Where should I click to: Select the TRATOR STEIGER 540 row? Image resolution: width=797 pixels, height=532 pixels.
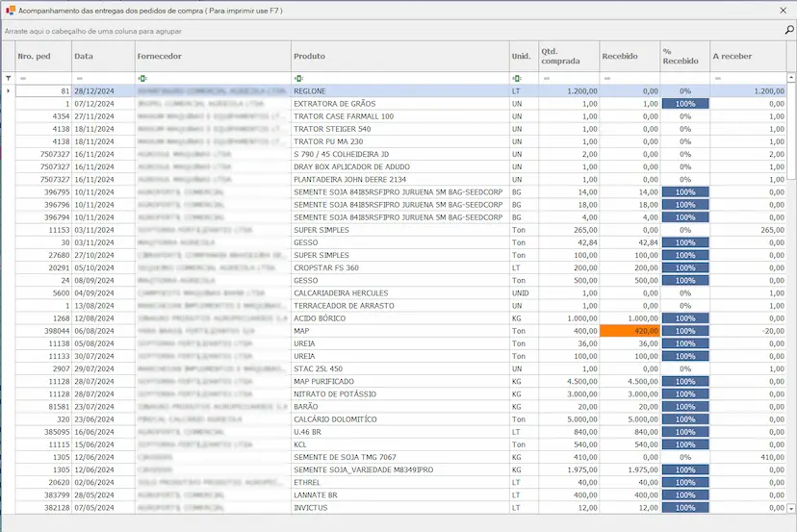398,128
